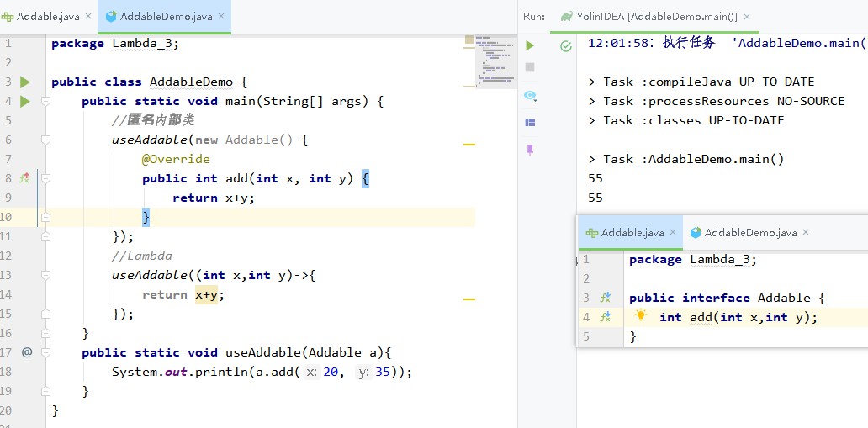Click the fold end marker on line 15

pos(45,314)
